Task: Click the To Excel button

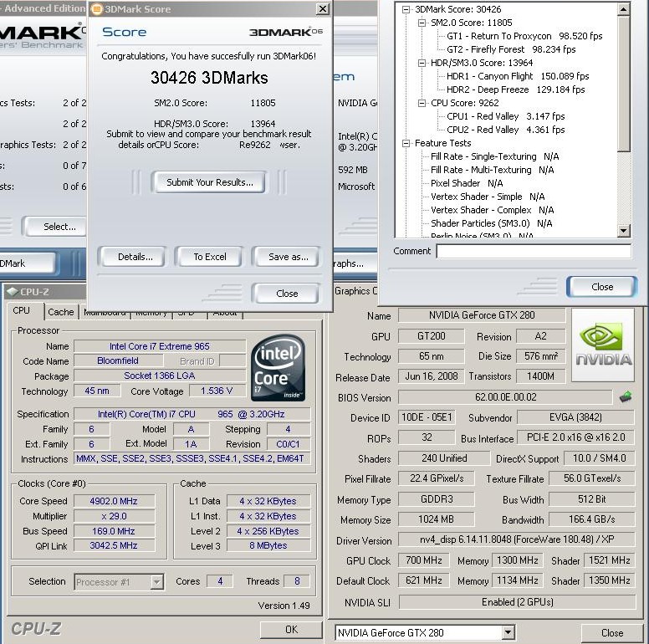Action: 210,257
